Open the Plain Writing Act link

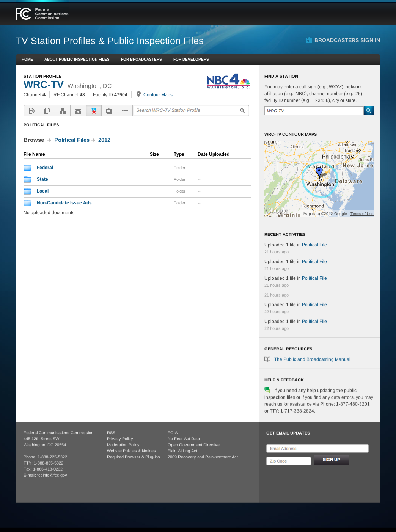point(182,451)
